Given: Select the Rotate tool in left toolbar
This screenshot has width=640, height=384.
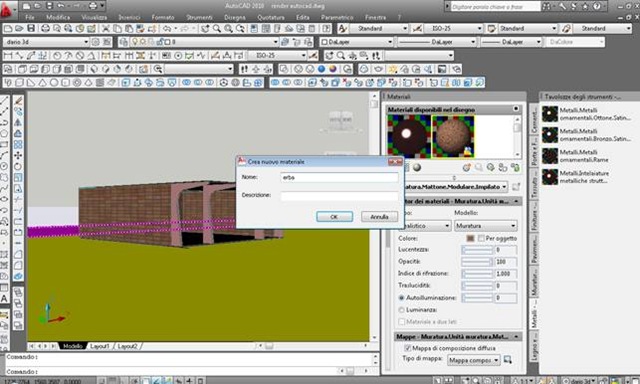Looking at the screenshot, I should (18, 166).
